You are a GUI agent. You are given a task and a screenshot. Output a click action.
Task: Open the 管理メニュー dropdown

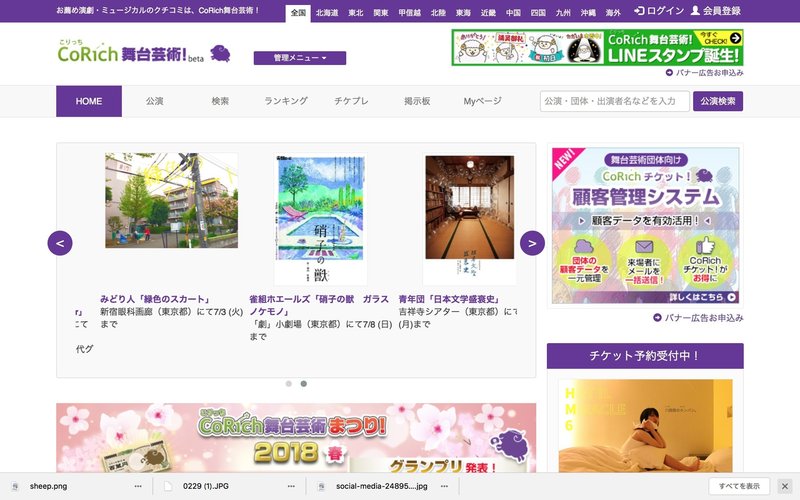point(299,58)
